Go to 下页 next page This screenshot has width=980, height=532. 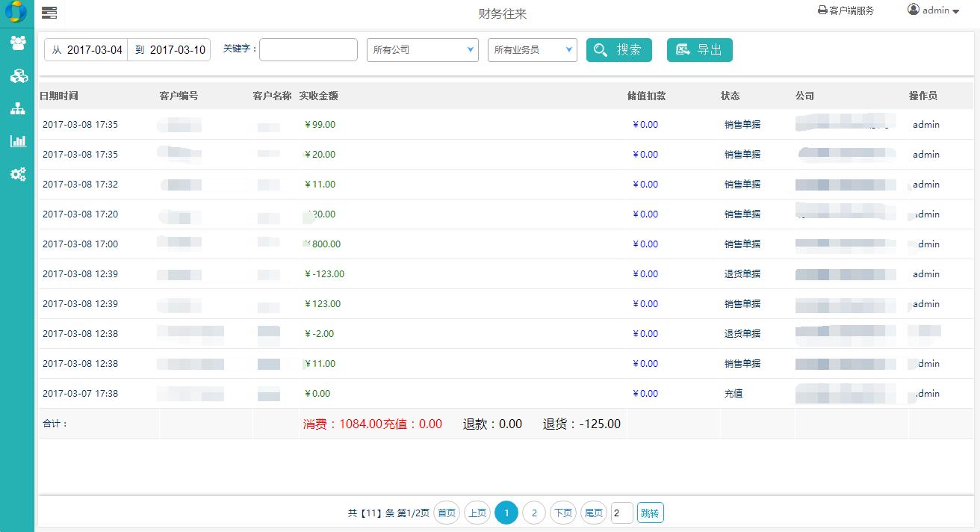coord(563,513)
